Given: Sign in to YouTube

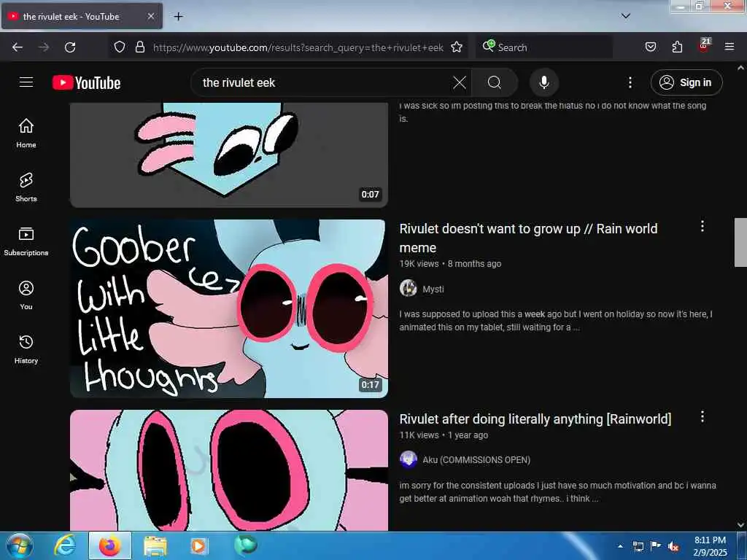Looking at the screenshot, I should click(x=686, y=82).
